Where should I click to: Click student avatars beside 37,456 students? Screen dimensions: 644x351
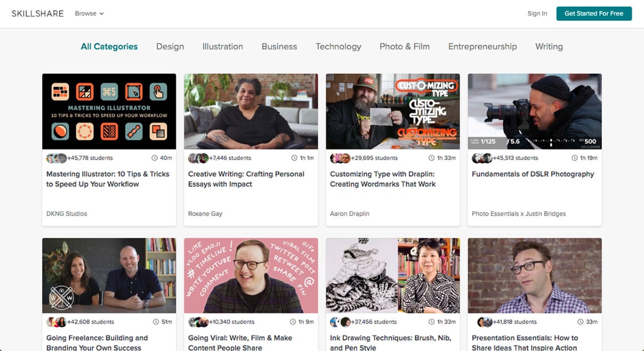[341, 322]
